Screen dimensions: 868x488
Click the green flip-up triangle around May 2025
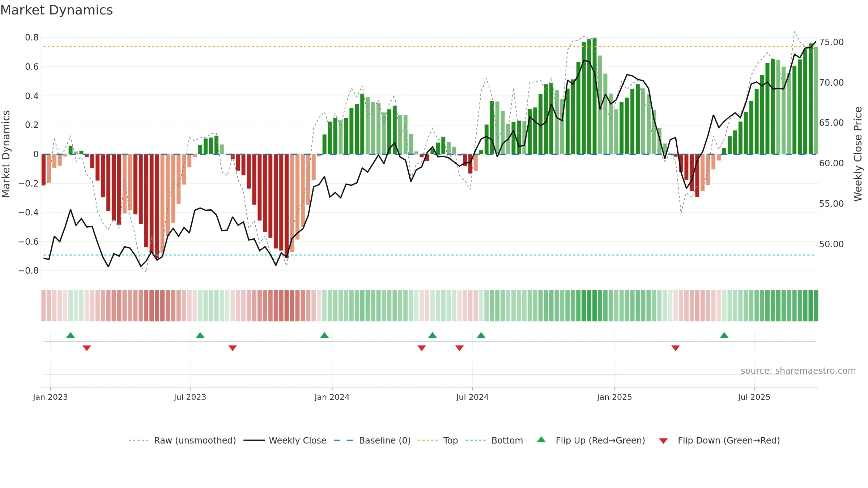coord(724,335)
